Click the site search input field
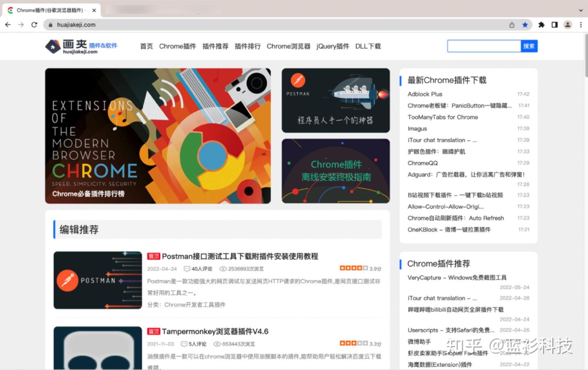 point(484,46)
